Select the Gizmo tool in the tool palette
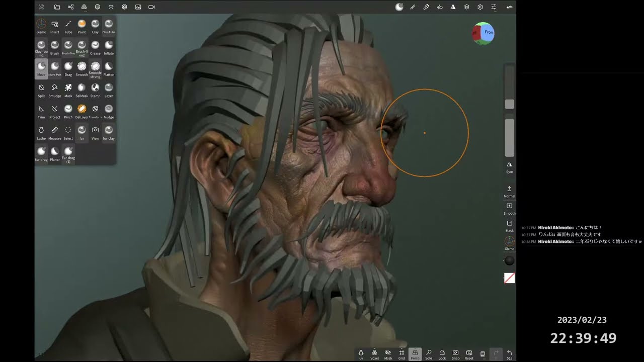The image size is (644, 362). coord(41,26)
